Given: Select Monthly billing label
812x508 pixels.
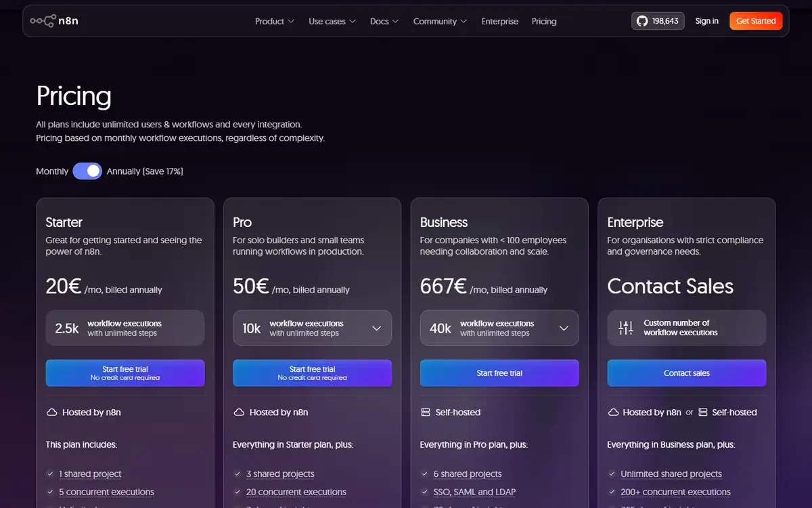Looking at the screenshot, I should click(x=52, y=171).
